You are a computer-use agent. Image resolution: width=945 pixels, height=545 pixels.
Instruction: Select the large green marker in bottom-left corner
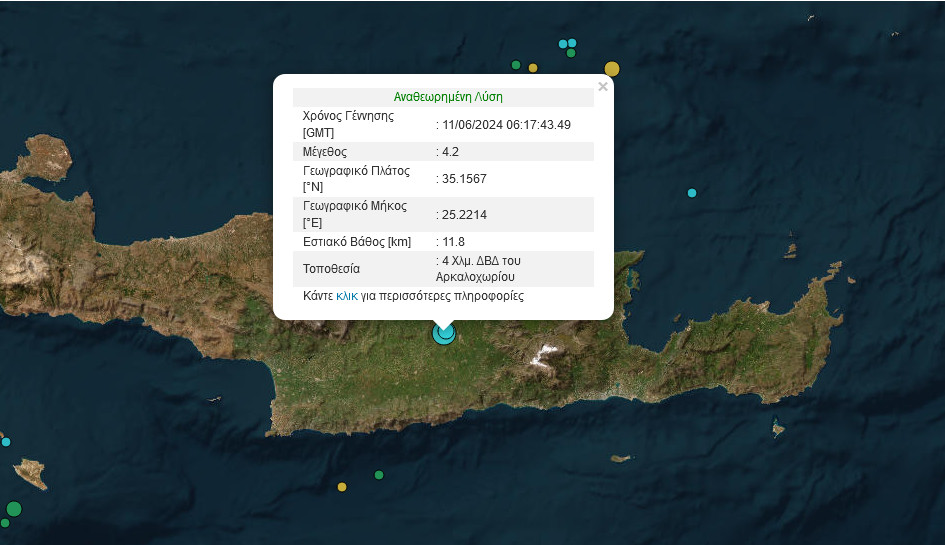[x=14, y=509]
